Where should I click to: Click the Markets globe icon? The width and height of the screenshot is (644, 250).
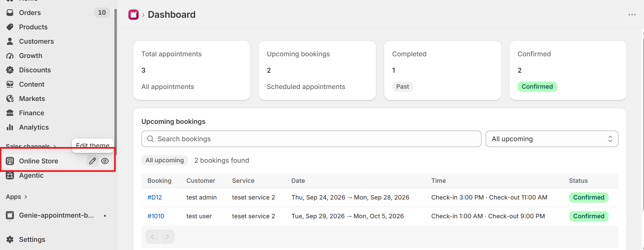10,99
